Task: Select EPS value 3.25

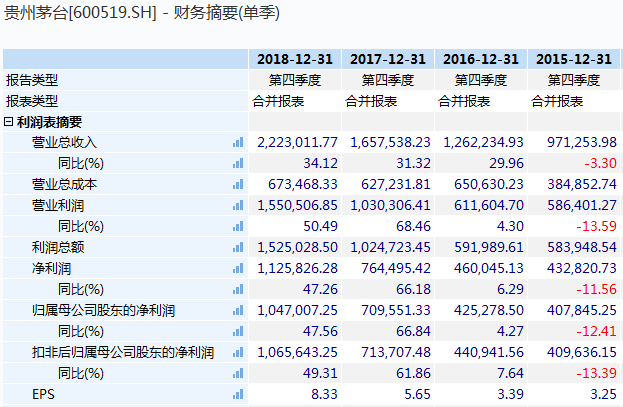Action: [x=603, y=395]
